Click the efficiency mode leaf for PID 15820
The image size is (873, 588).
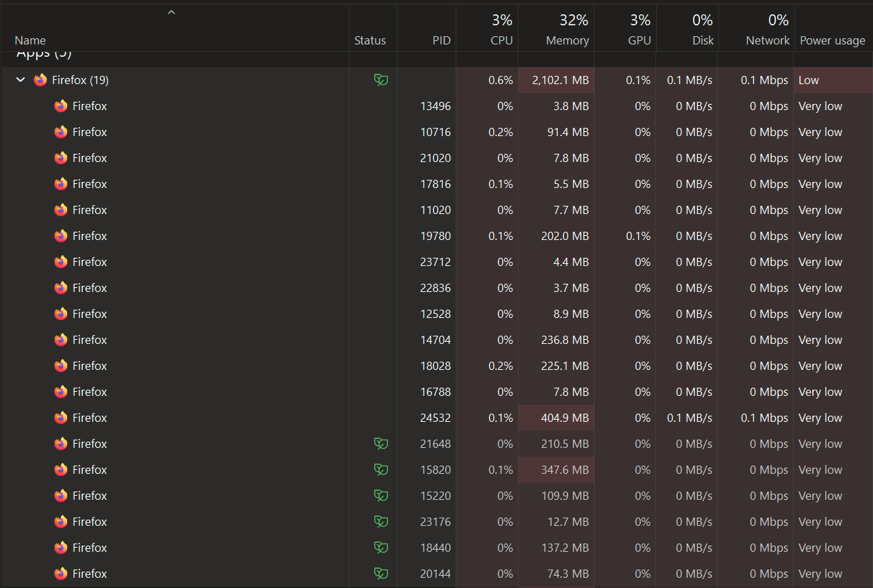[381, 470]
